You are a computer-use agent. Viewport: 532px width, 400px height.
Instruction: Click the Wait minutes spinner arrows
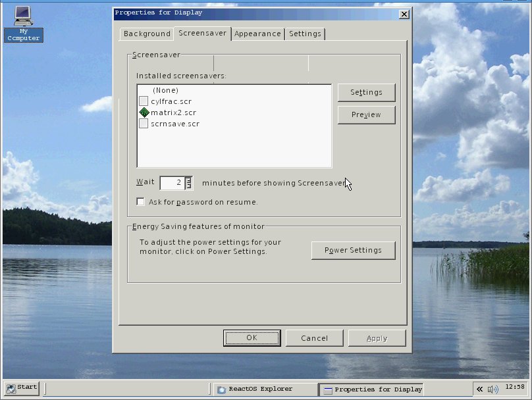coord(188,183)
